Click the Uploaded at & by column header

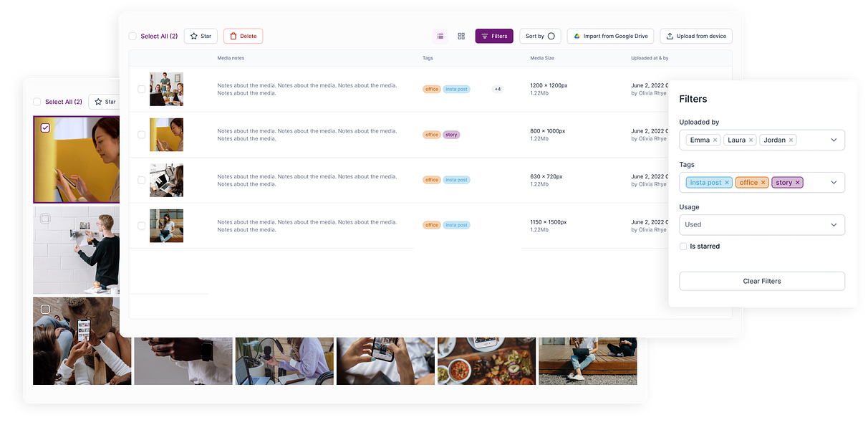[x=650, y=58]
